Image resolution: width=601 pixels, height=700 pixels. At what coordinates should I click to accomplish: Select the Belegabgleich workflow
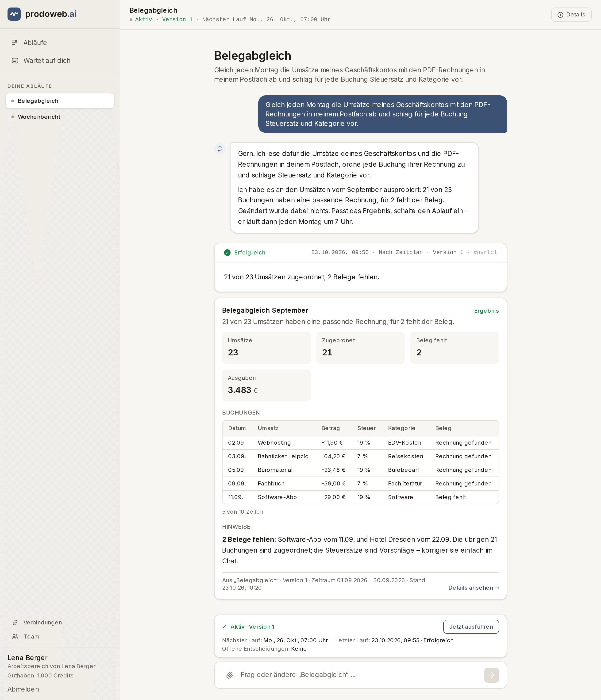pyautogui.click(x=60, y=101)
